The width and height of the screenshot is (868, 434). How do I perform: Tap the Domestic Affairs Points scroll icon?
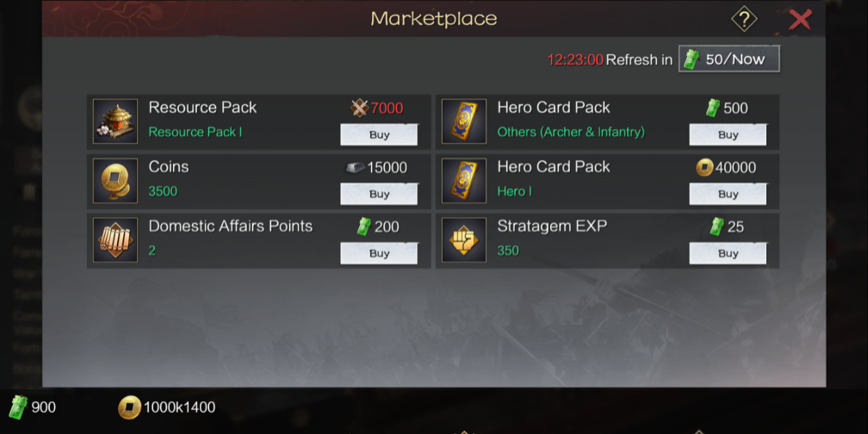115,239
